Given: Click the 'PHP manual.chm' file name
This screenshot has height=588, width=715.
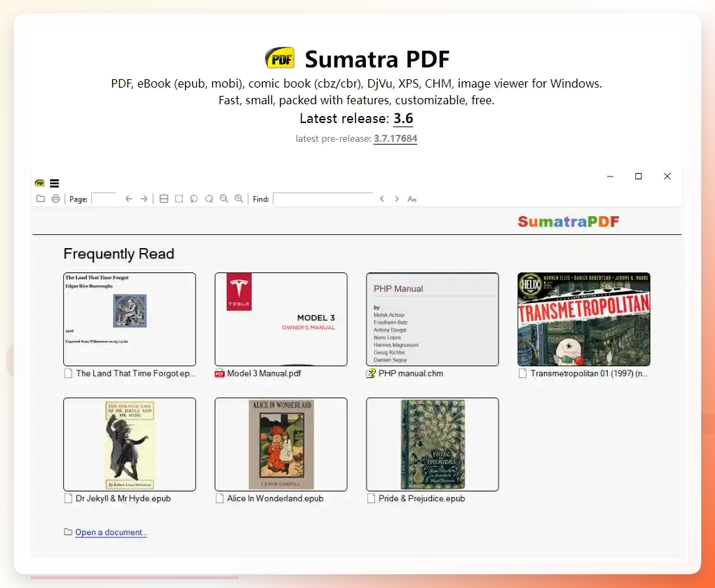Looking at the screenshot, I should pos(411,373).
